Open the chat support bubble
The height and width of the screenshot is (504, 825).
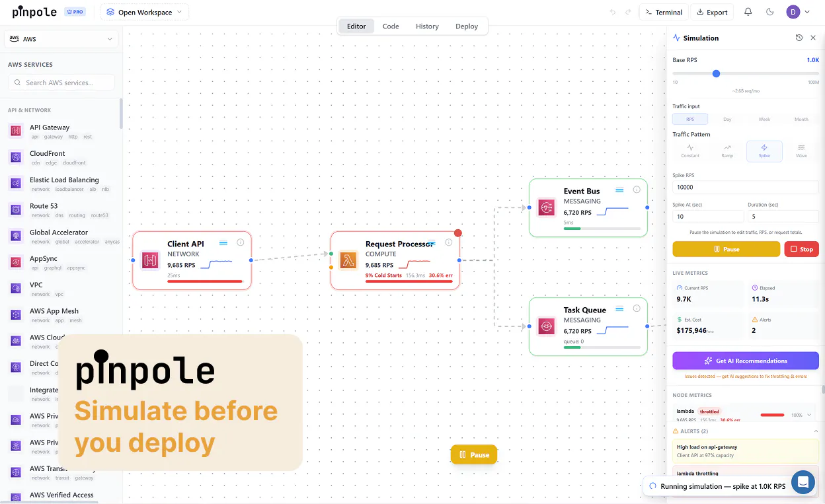(803, 482)
